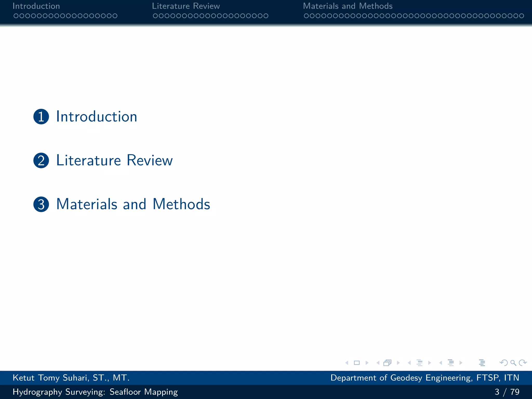
Task: Advance one slide using slide right arrow
Action: (367, 363)
